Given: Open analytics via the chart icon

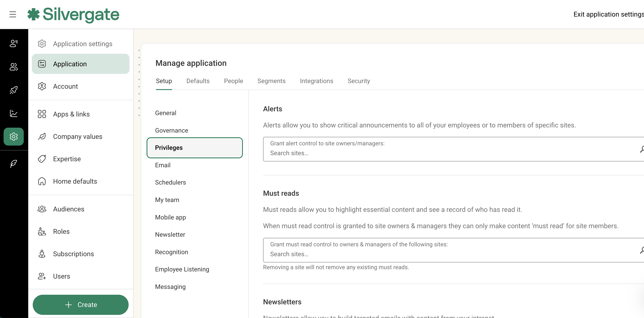Looking at the screenshot, I should [13, 113].
